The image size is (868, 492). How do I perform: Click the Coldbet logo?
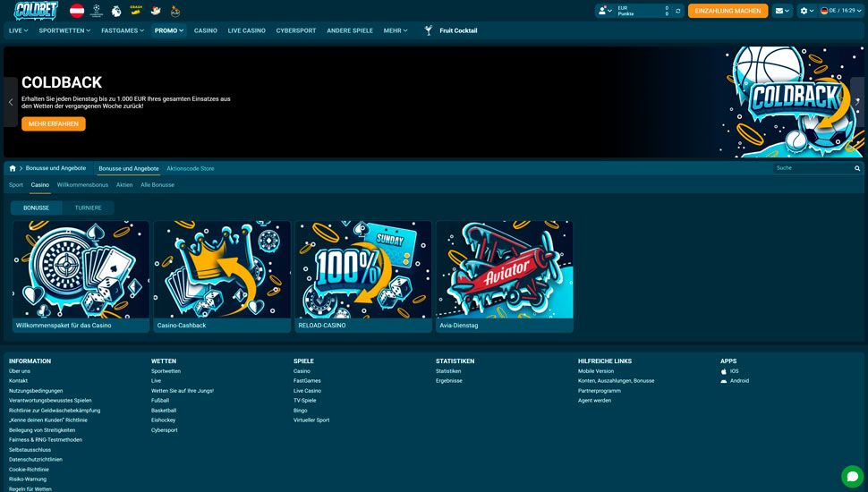[36, 10]
